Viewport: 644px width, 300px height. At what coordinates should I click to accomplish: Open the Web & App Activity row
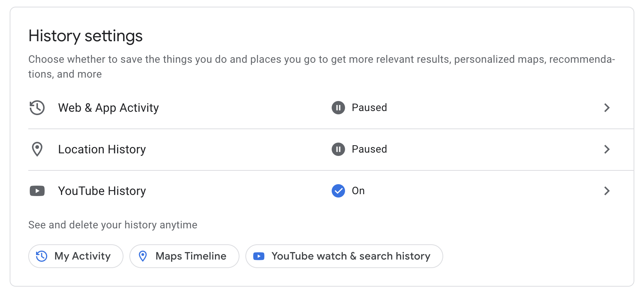click(x=331, y=108)
